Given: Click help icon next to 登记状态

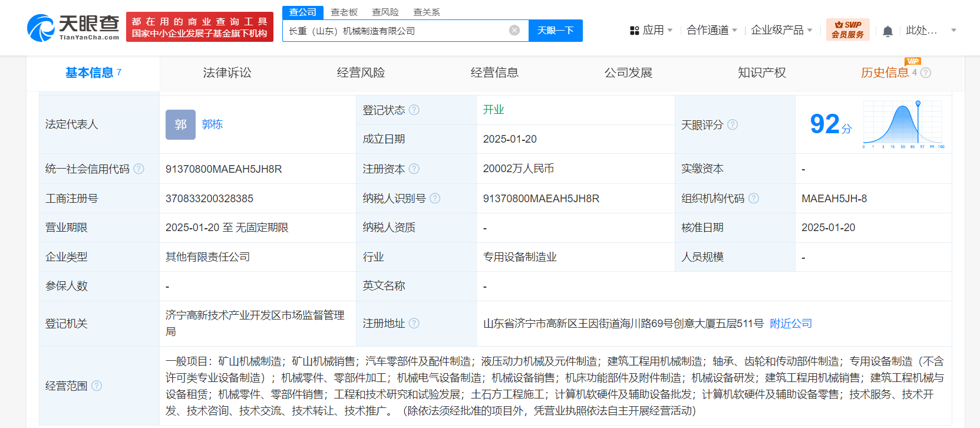Looking at the screenshot, I should (414, 110).
